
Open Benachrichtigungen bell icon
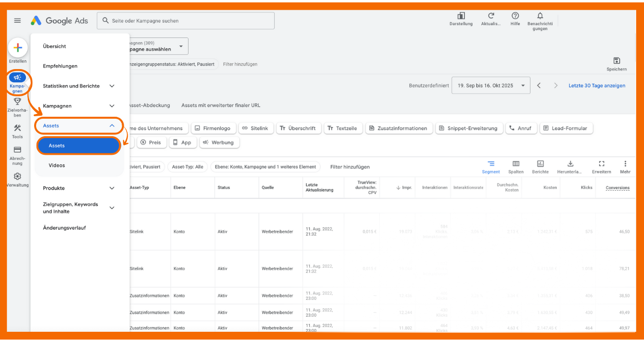pos(540,16)
